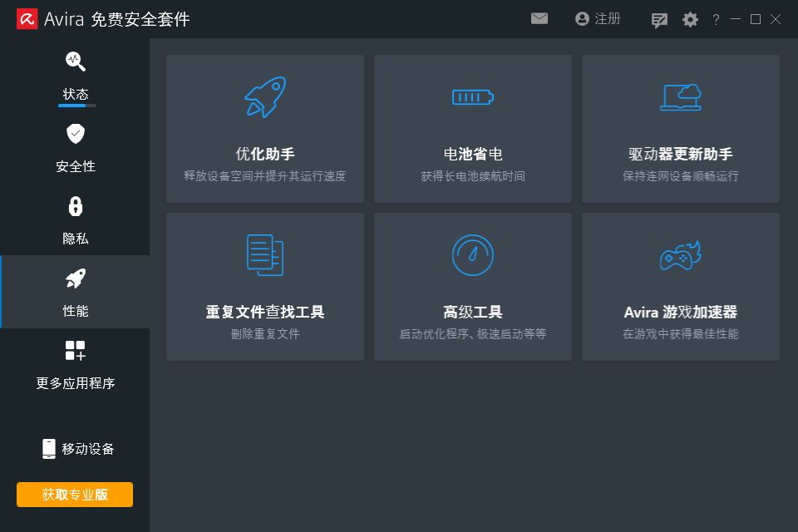Image resolution: width=798 pixels, height=532 pixels.
Task: Click text 保持连网设备顺畅运行
Action: tap(681, 176)
